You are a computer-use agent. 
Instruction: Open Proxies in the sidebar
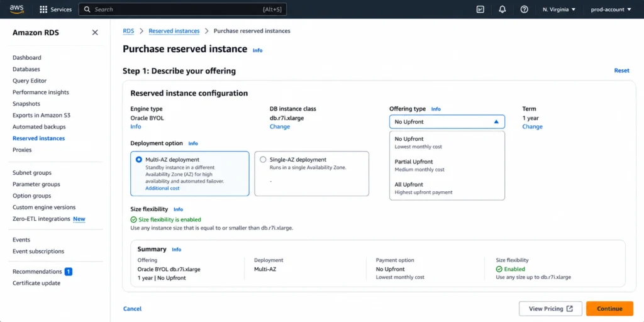point(22,150)
